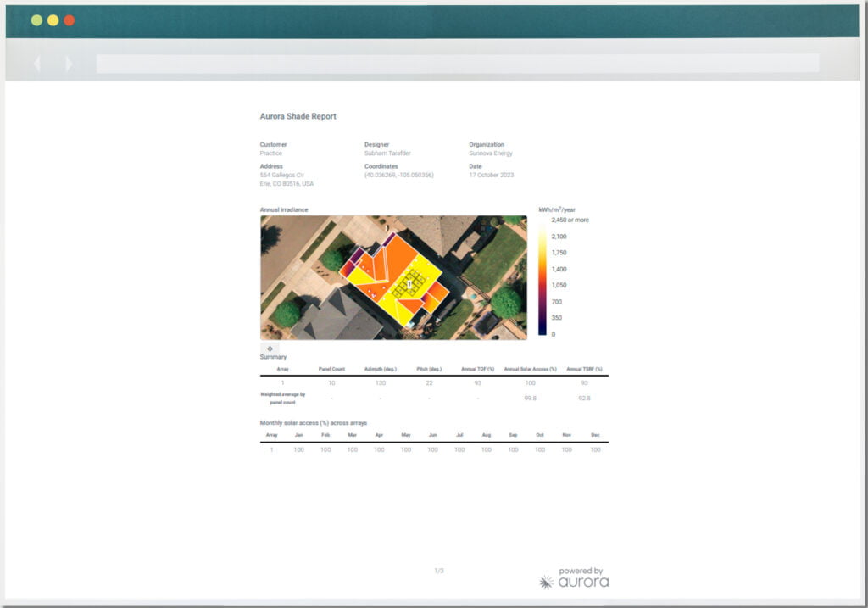The image size is (868, 608).
Task: Click legend label '1,400'
Action: tap(559, 269)
